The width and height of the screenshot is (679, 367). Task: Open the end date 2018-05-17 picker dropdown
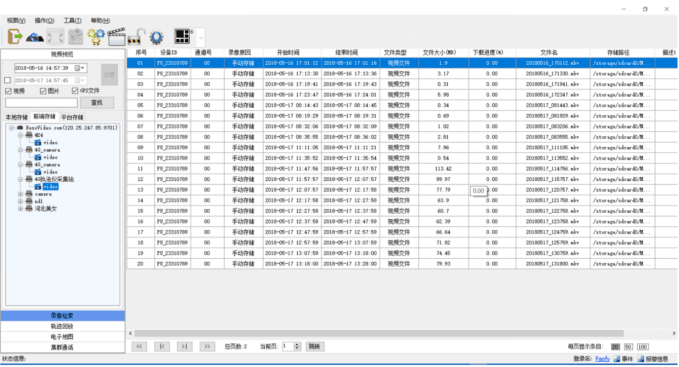80,80
